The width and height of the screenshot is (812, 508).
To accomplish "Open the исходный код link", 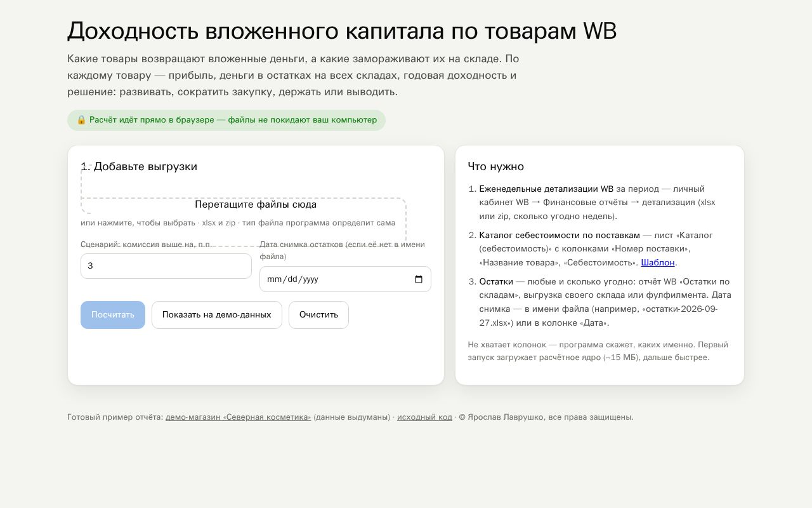I will click(424, 417).
